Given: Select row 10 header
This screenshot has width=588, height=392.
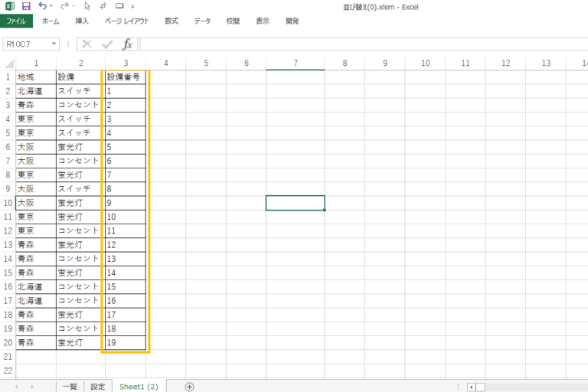Looking at the screenshot, I should coord(7,203).
